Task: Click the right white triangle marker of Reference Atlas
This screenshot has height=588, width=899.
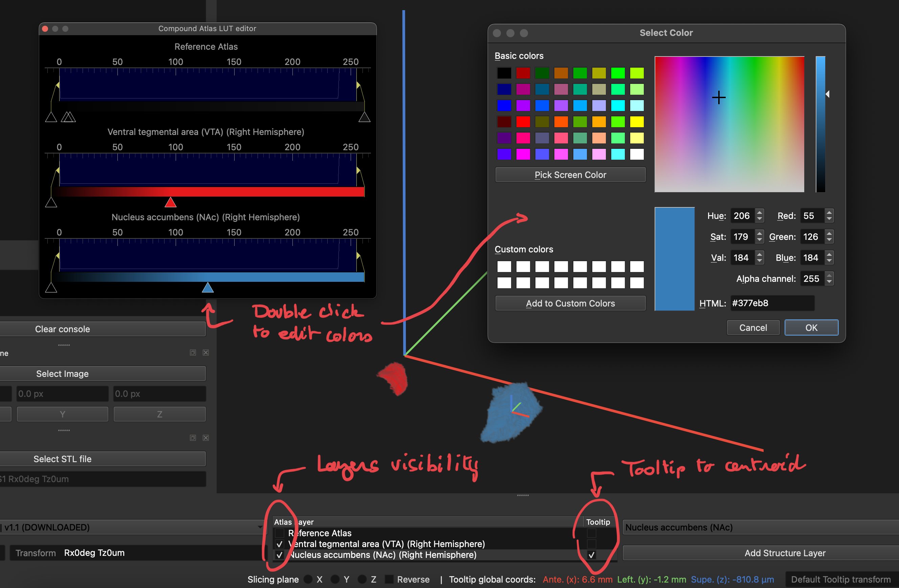Action: [364, 117]
